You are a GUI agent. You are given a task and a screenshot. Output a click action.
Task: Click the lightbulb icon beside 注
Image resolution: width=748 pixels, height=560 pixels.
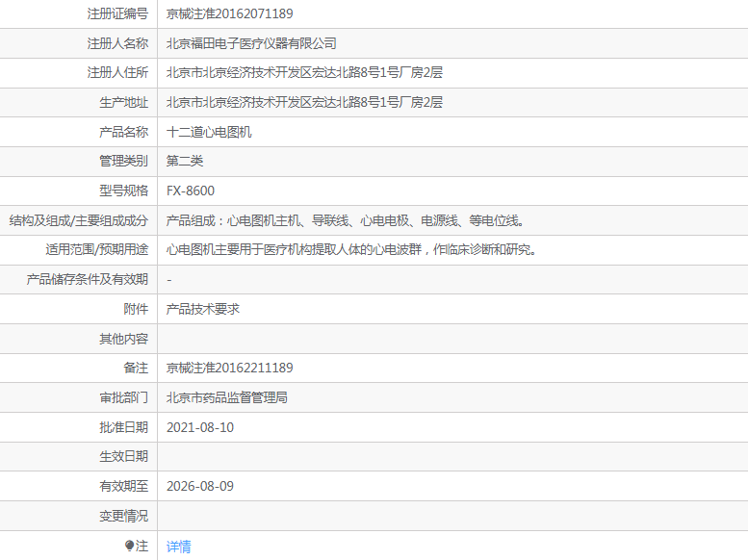click(x=129, y=546)
